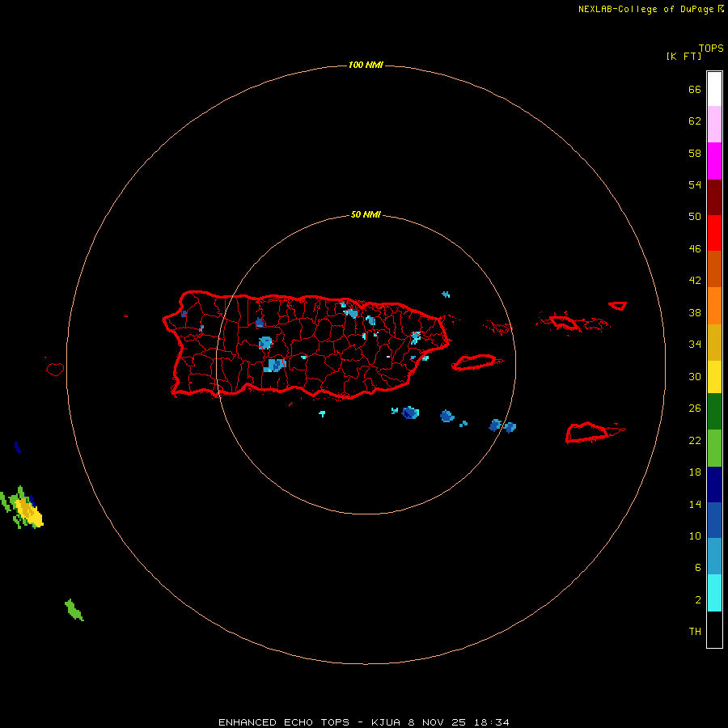
Task: Click the magenta swatch between 54 and 58
Action: tap(714, 161)
